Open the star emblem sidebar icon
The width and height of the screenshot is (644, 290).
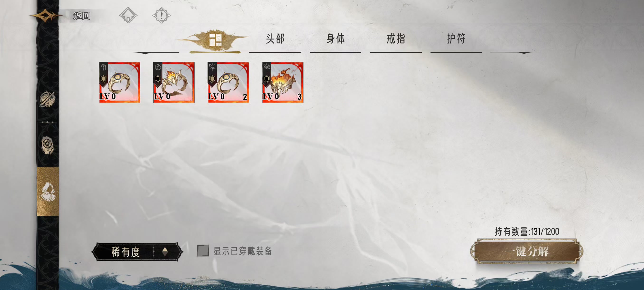click(47, 145)
